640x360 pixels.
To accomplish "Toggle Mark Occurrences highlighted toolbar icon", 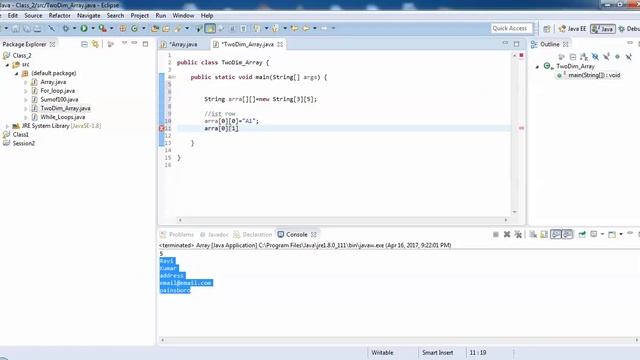I will tap(210, 28).
